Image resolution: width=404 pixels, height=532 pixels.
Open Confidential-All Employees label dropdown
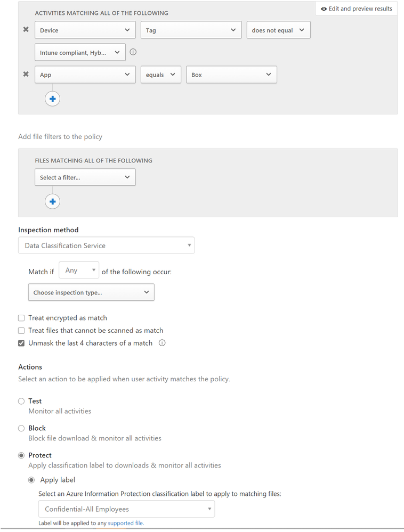pos(126,509)
